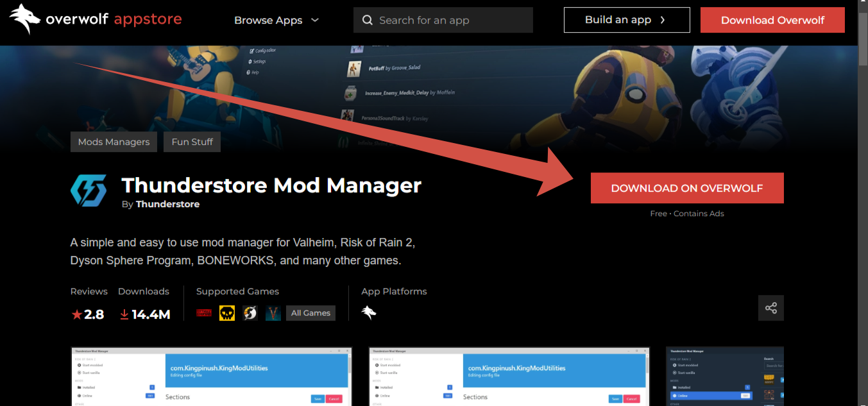
Task: Click the Download Overwolf button
Action: [x=772, y=20]
